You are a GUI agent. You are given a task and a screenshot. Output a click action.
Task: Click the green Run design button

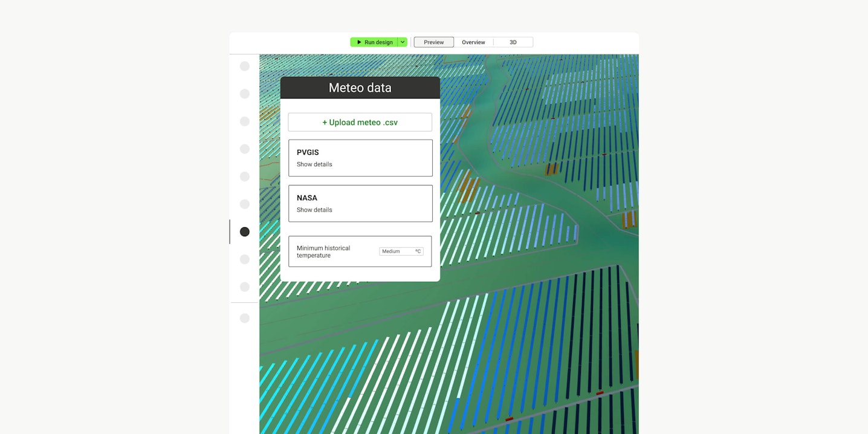374,42
